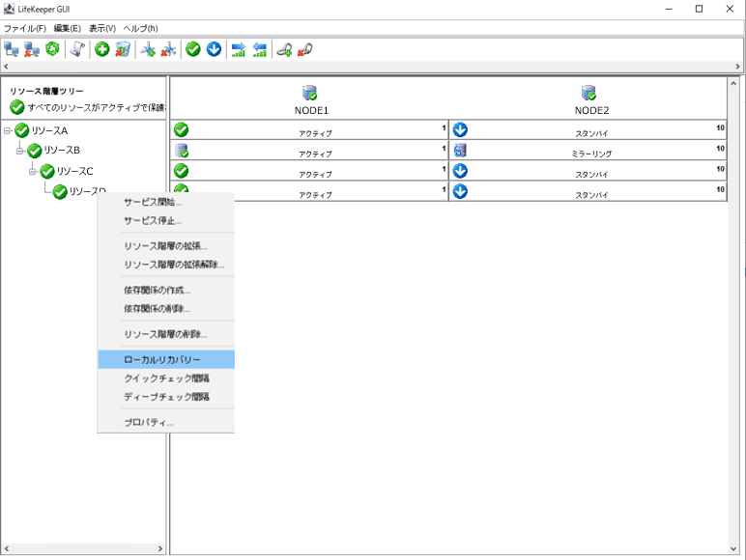
Task: Collapse the リソースB tree node
Action: (20, 151)
